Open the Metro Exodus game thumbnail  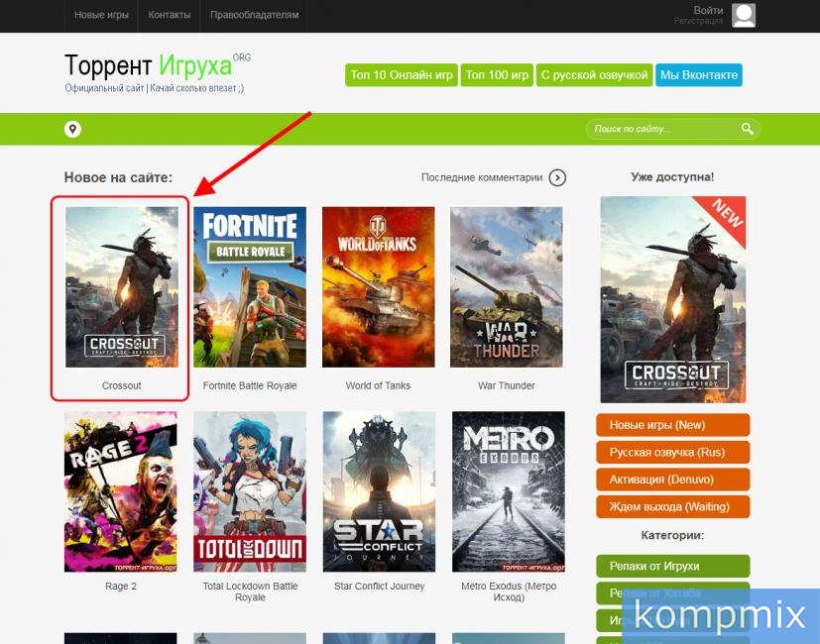507,491
